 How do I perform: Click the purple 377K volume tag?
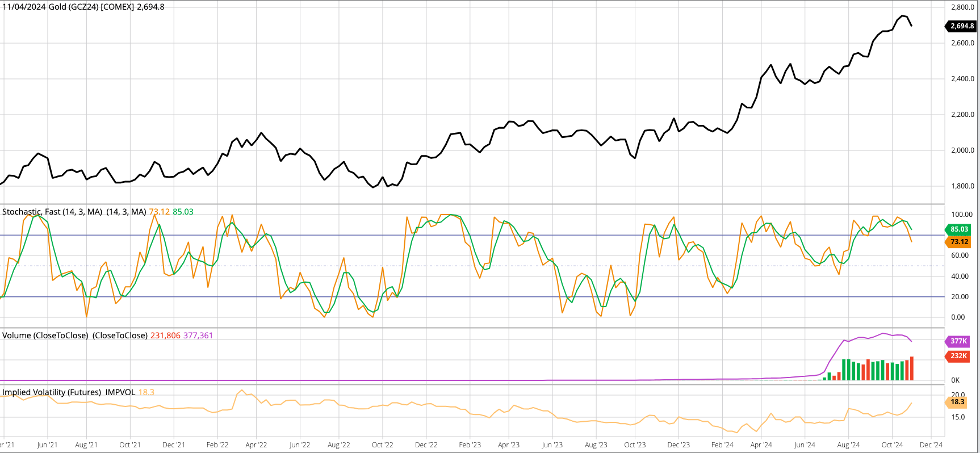coord(958,341)
